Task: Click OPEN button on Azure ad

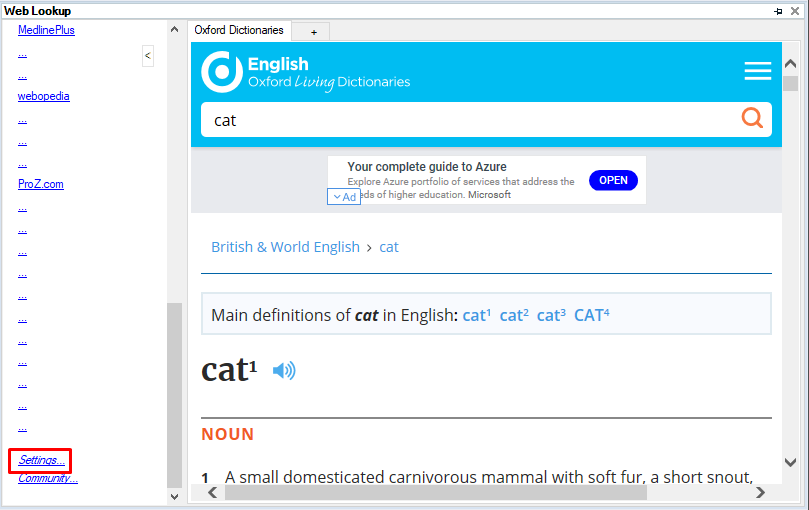Action: pos(613,180)
